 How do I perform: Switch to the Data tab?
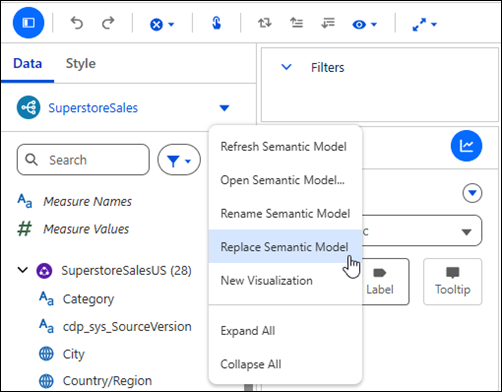pos(28,63)
